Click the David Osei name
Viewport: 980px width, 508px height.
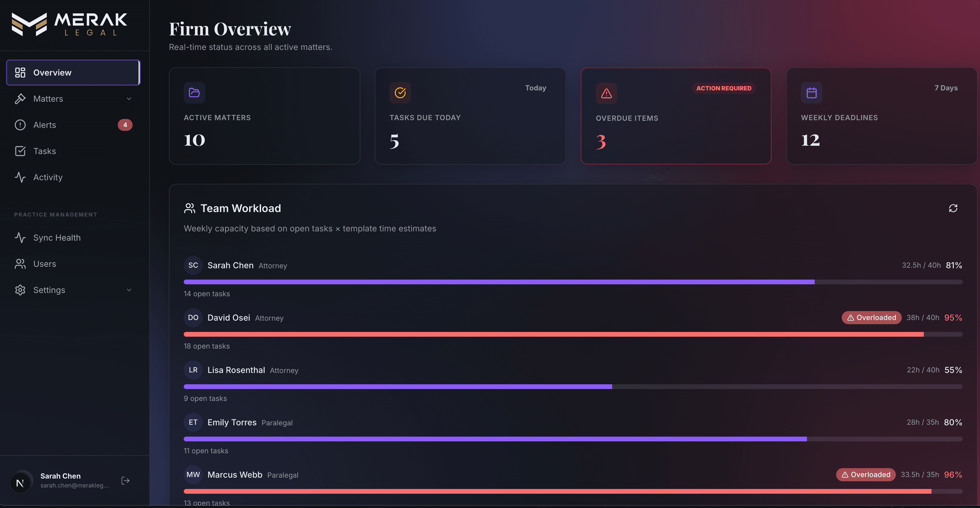click(x=229, y=317)
